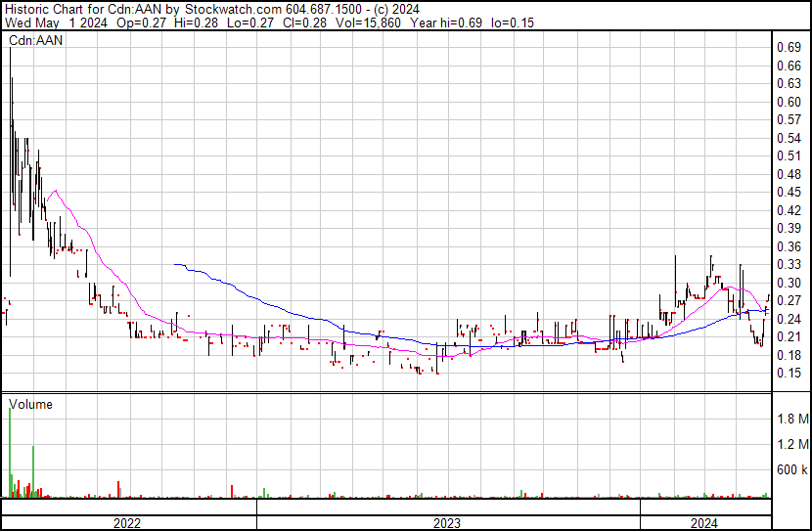Click the 0.30 price axis label
Screen dimensions: 812x531
(789, 283)
